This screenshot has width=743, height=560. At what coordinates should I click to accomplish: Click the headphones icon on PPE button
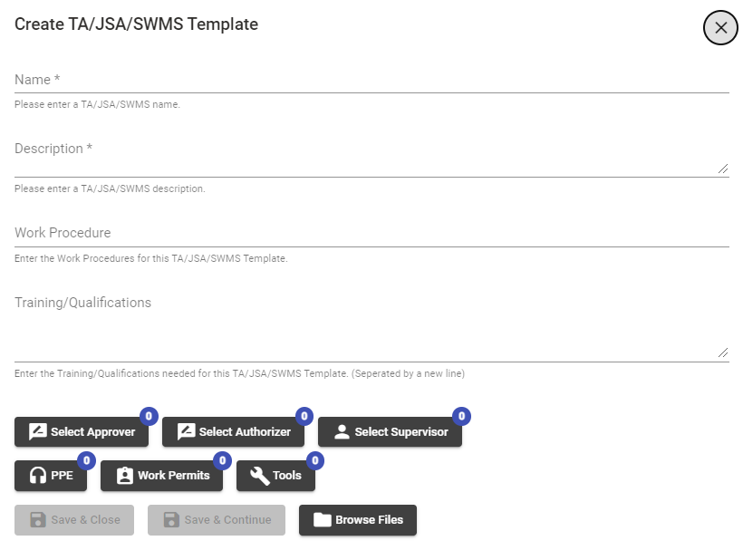pos(38,475)
